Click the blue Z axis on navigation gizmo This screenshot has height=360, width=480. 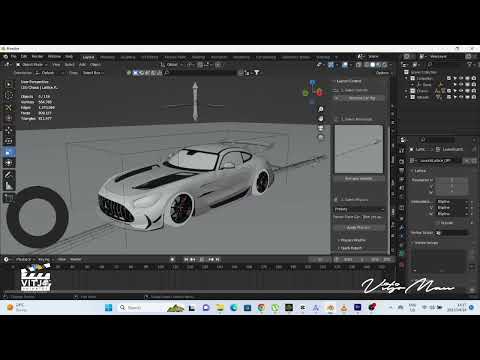click(312, 83)
